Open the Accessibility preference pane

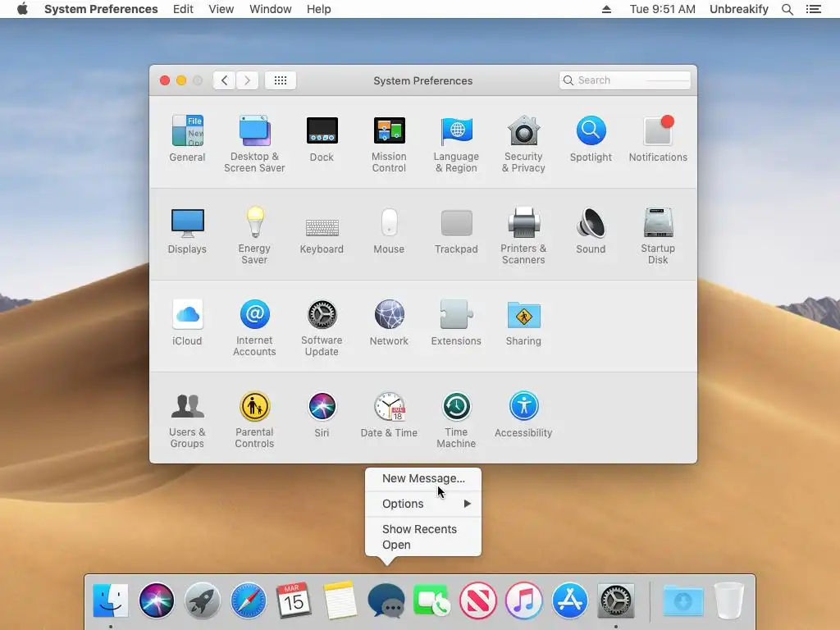coord(523,414)
